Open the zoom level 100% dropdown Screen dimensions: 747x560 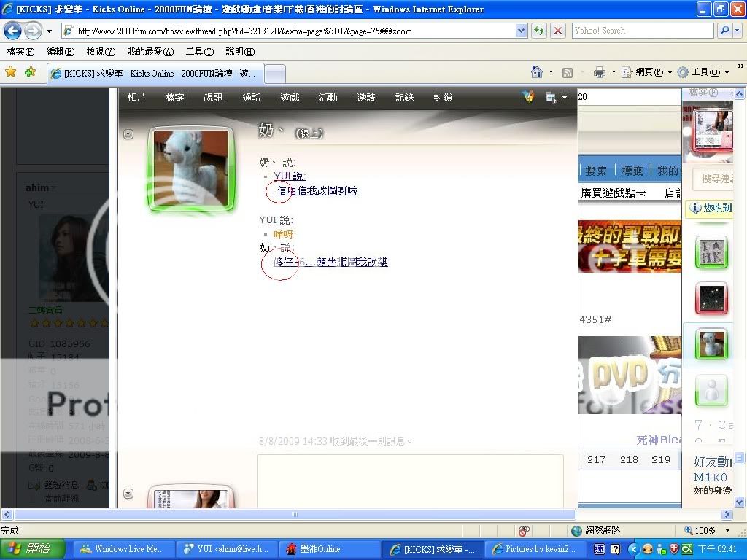[x=727, y=531]
